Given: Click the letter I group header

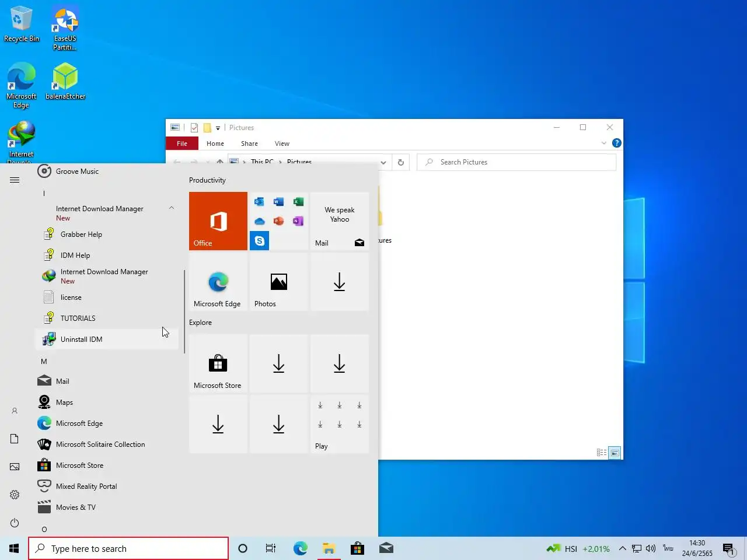Looking at the screenshot, I should (x=44, y=193).
